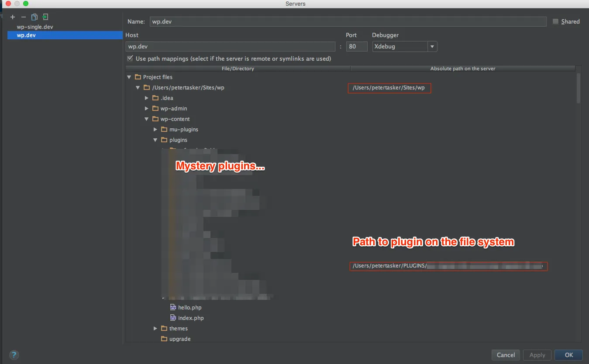Viewport: 589px width, 364px height.
Task: Click the mu-plugins folder icon
Action: pyautogui.click(x=165, y=129)
